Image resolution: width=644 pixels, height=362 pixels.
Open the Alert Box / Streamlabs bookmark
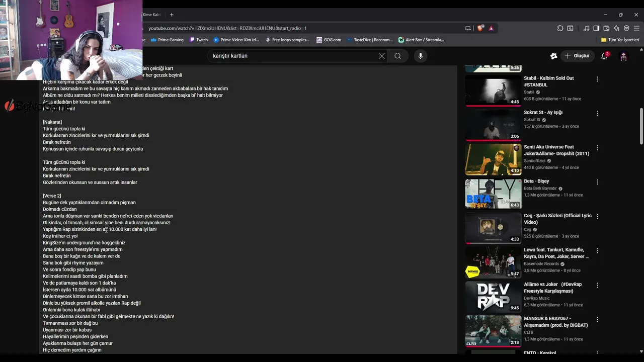tap(421, 40)
